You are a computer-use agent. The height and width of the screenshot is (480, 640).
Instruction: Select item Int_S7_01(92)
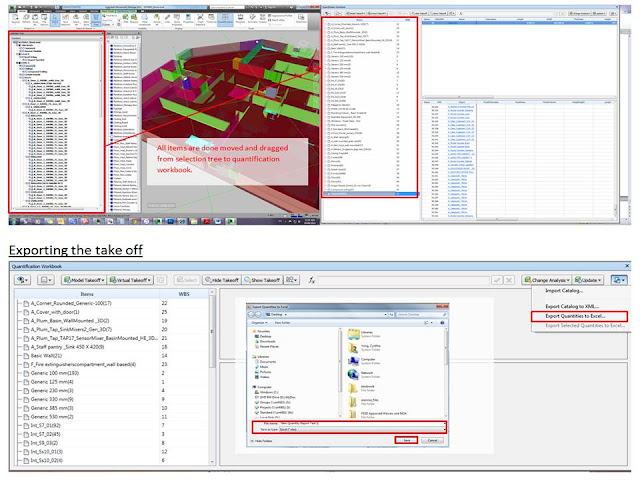click(x=46, y=426)
